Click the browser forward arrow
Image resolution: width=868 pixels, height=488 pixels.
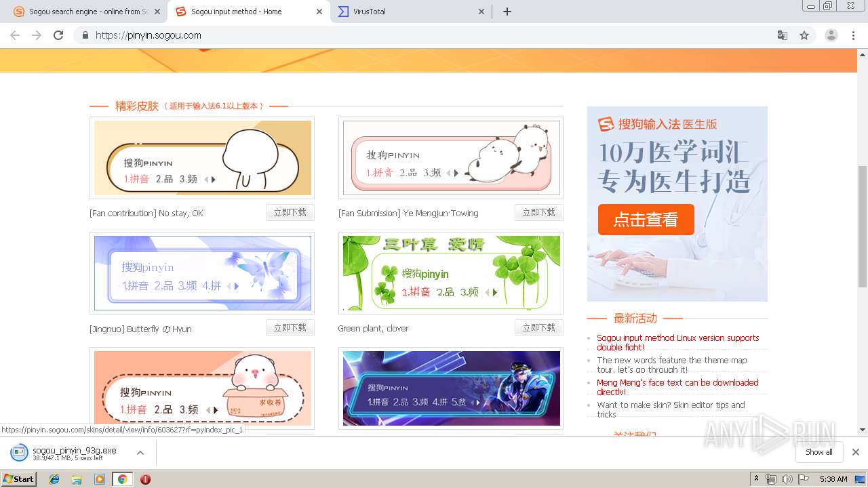point(37,35)
